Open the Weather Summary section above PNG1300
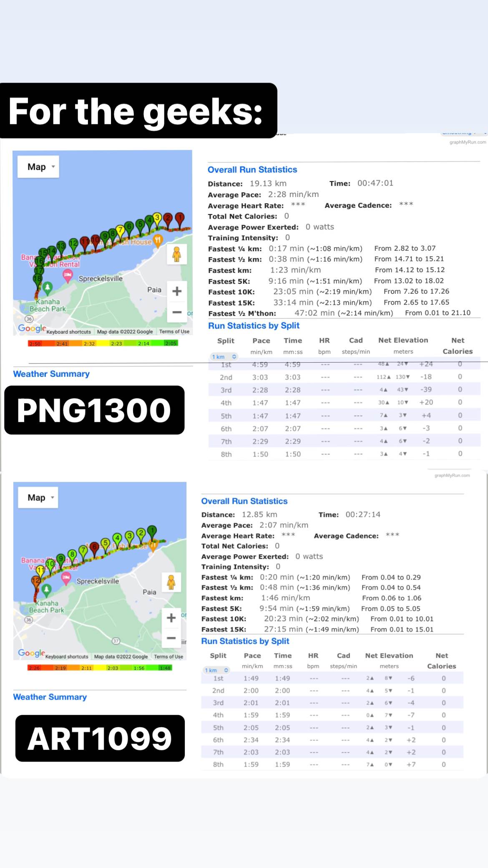The image size is (488, 868). tap(51, 374)
